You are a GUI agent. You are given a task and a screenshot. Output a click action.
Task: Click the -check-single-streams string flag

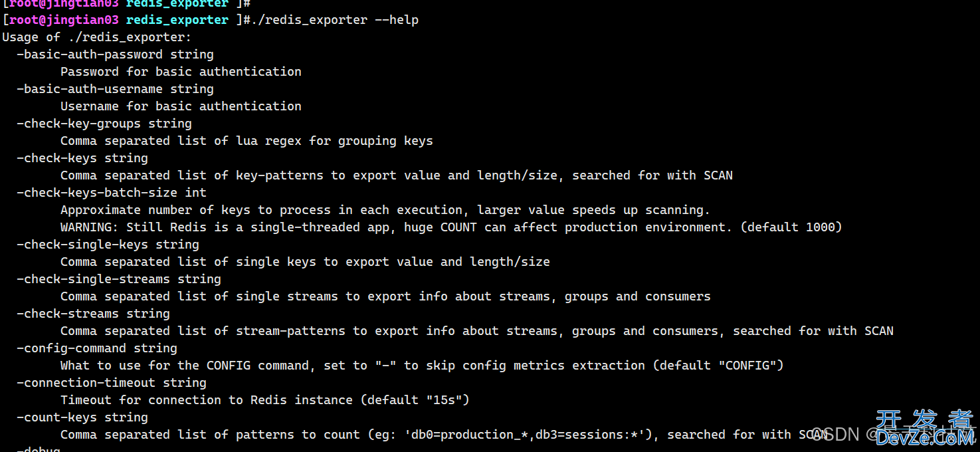point(119,279)
